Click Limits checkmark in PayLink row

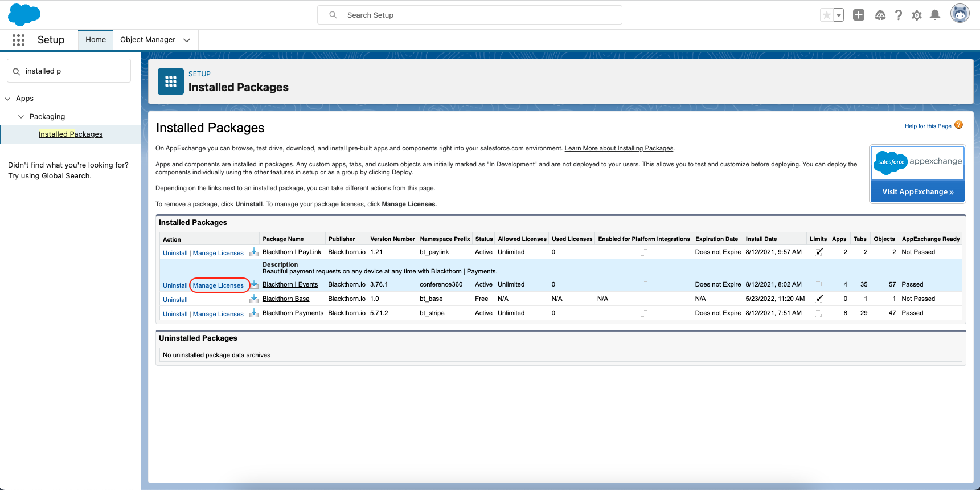pos(819,252)
